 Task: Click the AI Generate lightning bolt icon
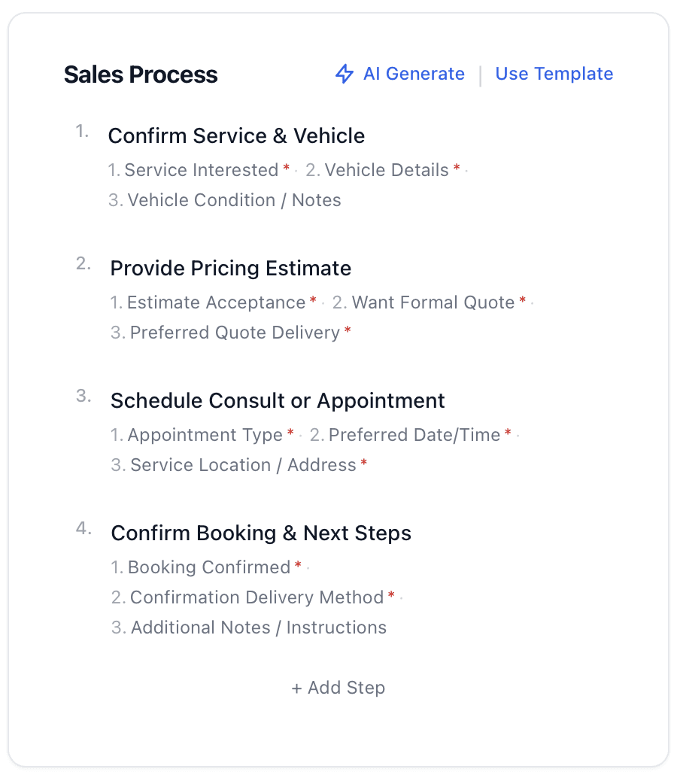[x=345, y=74]
